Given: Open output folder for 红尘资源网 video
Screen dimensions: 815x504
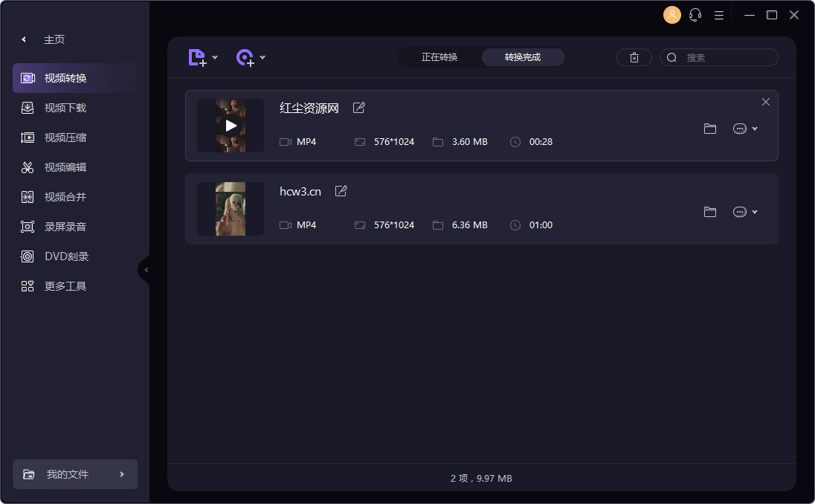Looking at the screenshot, I should tap(710, 129).
